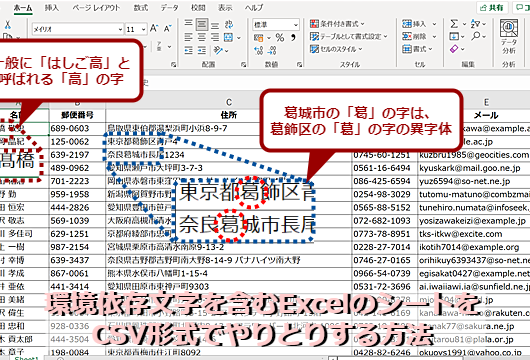
Task: Decrease the cell indent
Action: tap(189, 51)
